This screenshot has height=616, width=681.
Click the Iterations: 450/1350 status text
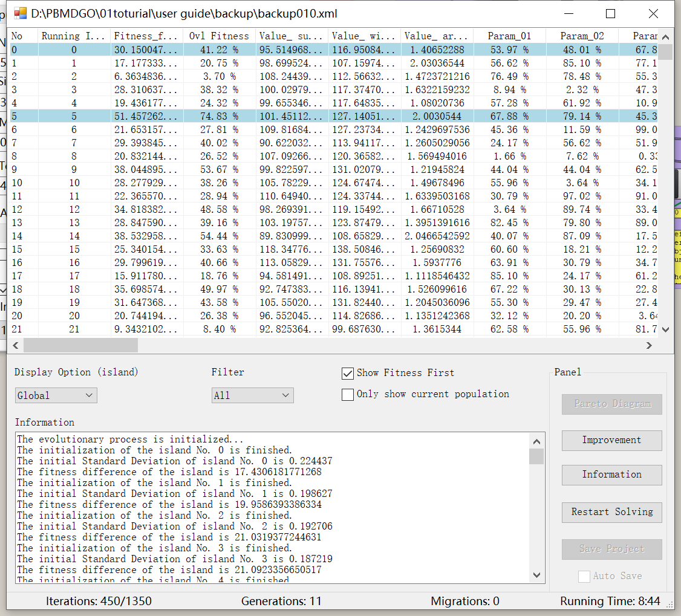99,601
